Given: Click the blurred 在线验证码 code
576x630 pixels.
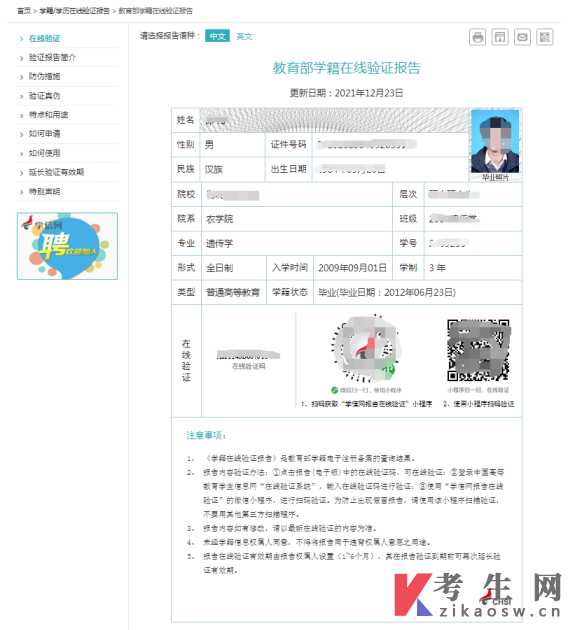Looking at the screenshot, I should click(248, 355).
